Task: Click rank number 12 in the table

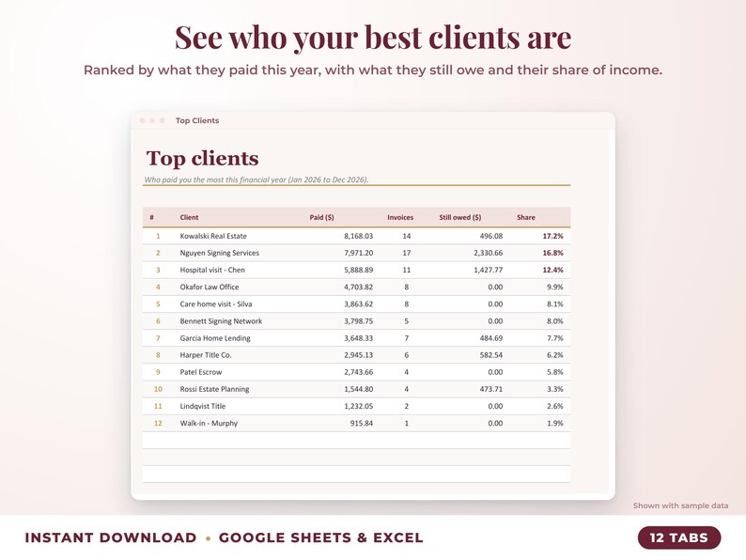Action: [158, 424]
